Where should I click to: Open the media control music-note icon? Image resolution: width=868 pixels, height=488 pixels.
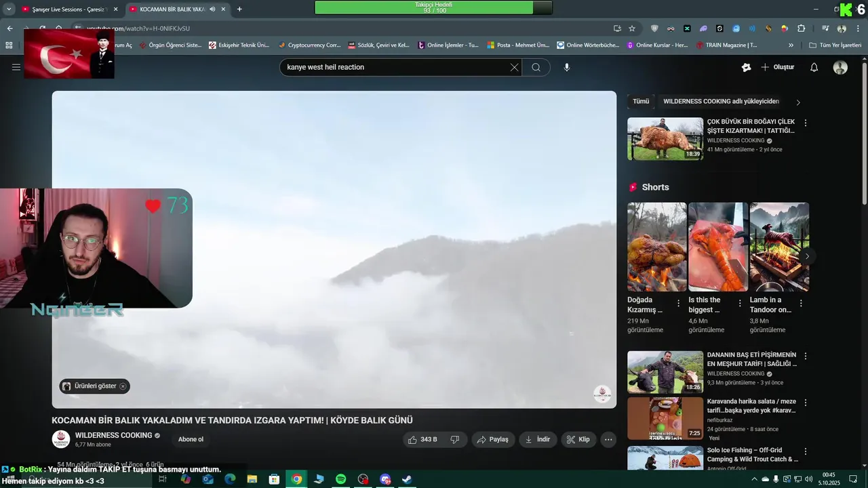(825, 28)
